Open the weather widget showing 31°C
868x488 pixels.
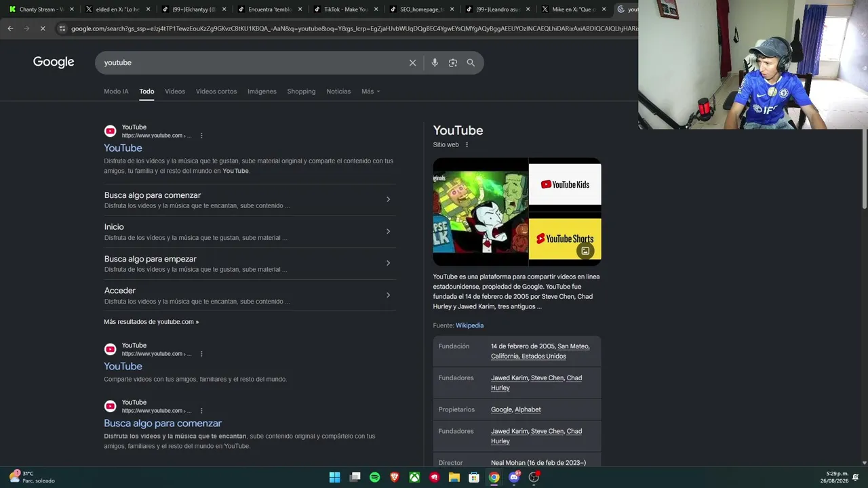point(33,477)
